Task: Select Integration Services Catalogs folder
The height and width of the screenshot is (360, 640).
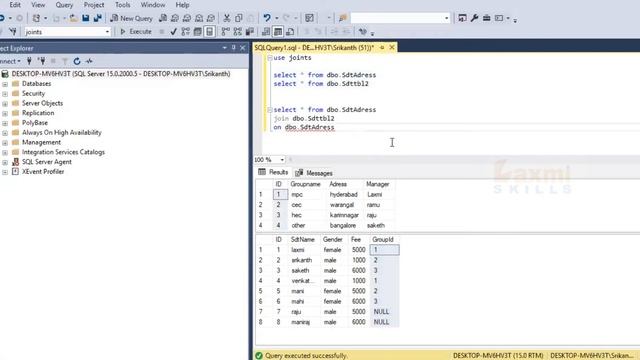Action: tap(63, 152)
